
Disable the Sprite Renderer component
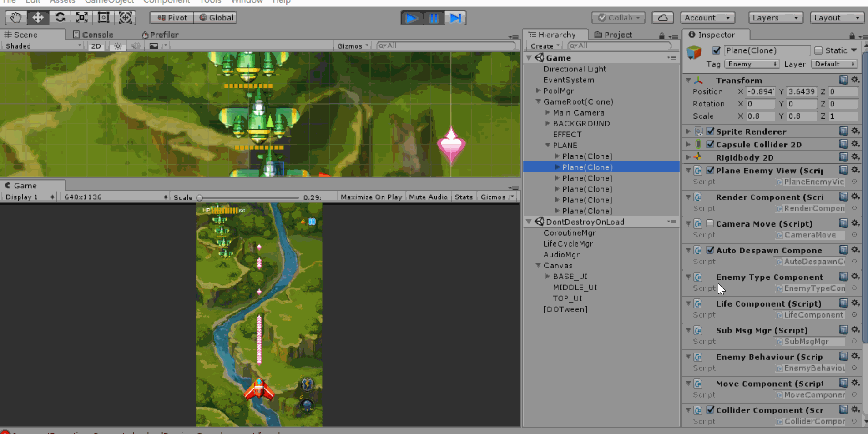(x=710, y=131)
